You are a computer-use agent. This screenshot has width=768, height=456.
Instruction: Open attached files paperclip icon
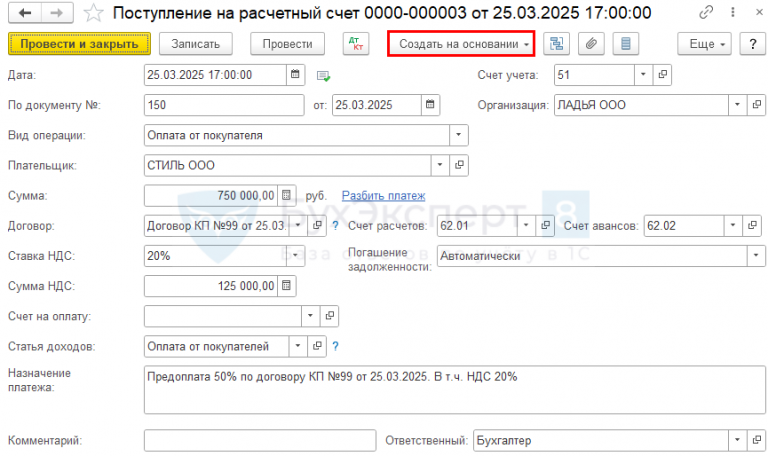(591, 44)
